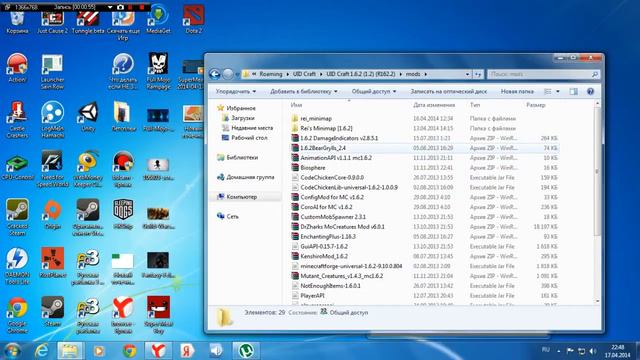The height and width of the screenshot is (360, 640).
Task: Click Roaming in the breadcrumb path
Action: coord(271,74)
